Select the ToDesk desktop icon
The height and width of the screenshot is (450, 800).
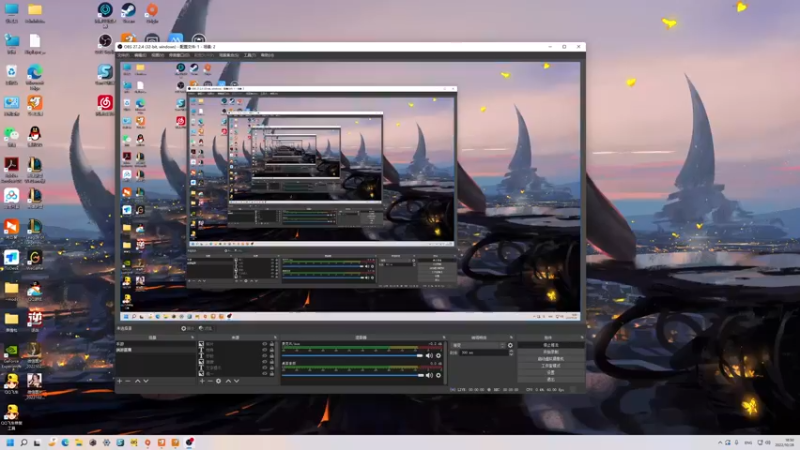click(11, 260)
